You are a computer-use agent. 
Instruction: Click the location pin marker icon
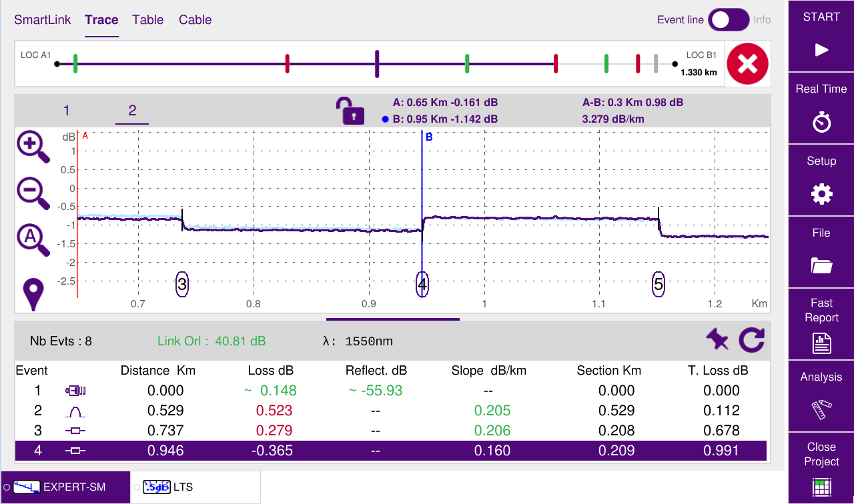coord(33,294)
